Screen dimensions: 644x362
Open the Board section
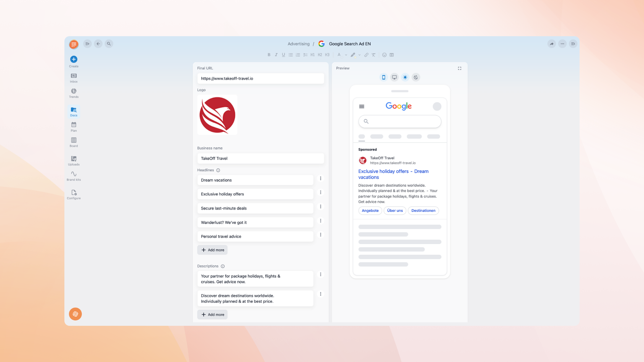74,142
